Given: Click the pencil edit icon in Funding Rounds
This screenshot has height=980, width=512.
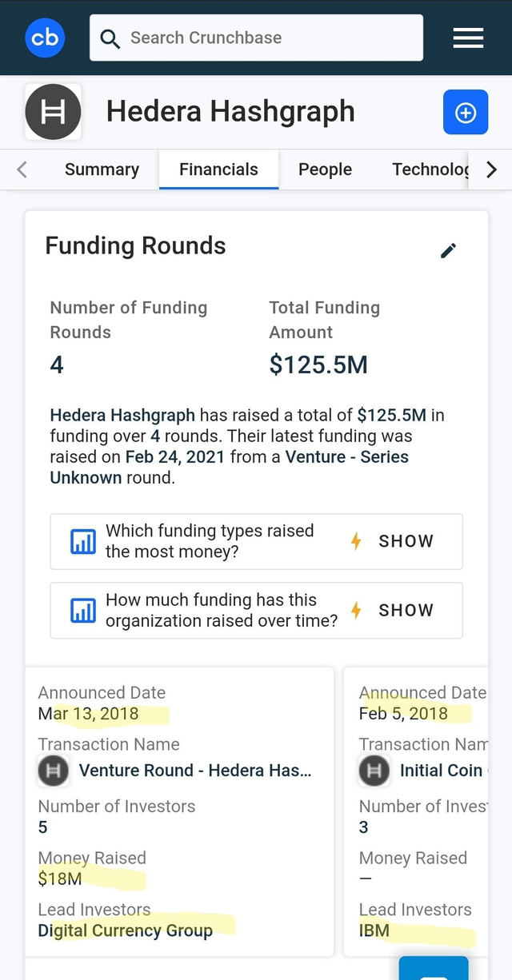Looking at the screenshot, I should pyautogui.click(x=449, y=251).
